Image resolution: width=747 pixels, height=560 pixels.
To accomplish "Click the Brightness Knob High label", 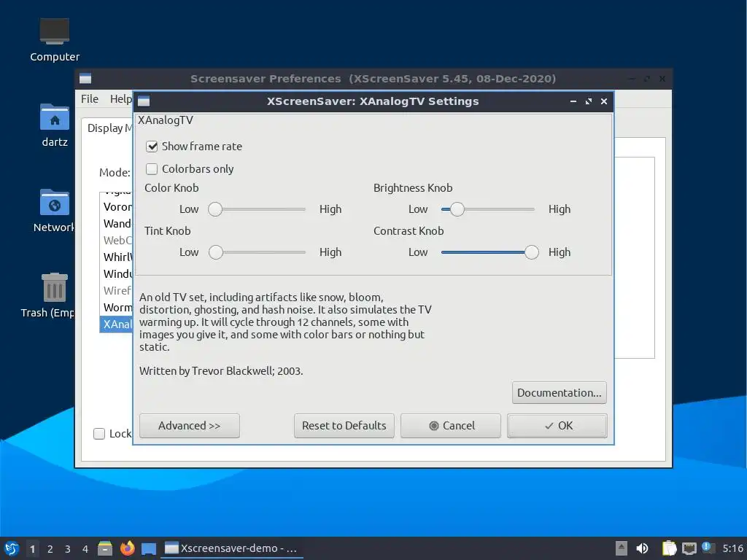I will click(560, 209).
